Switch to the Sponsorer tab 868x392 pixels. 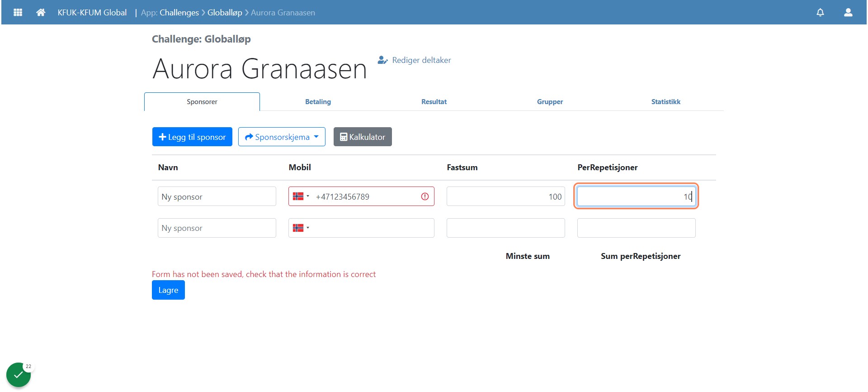(x=202, y=102)
